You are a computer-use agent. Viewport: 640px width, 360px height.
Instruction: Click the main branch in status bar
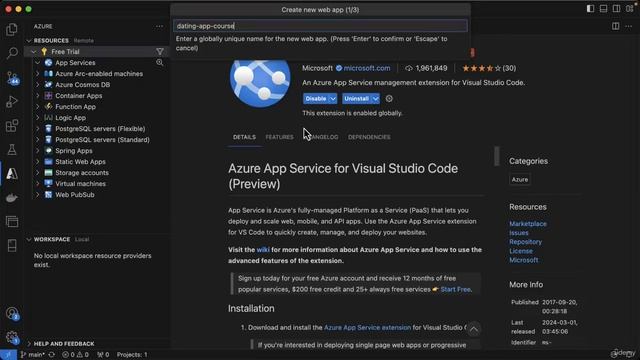tap(33, 355)
